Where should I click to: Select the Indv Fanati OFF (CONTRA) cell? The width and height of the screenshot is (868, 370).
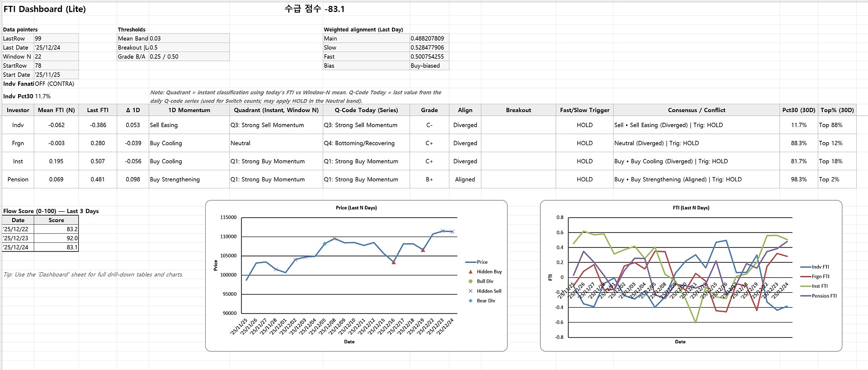[54, 84]
